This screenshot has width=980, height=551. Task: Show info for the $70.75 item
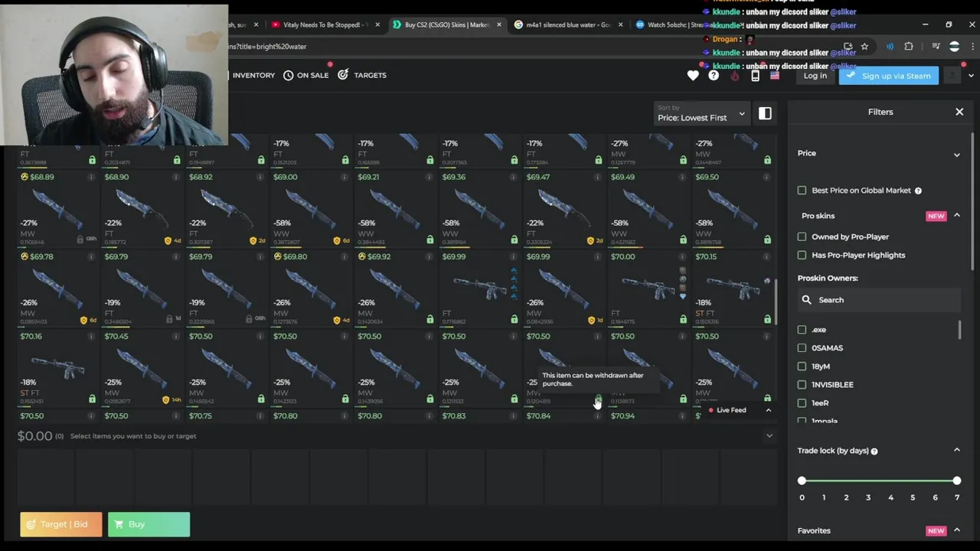260,416
